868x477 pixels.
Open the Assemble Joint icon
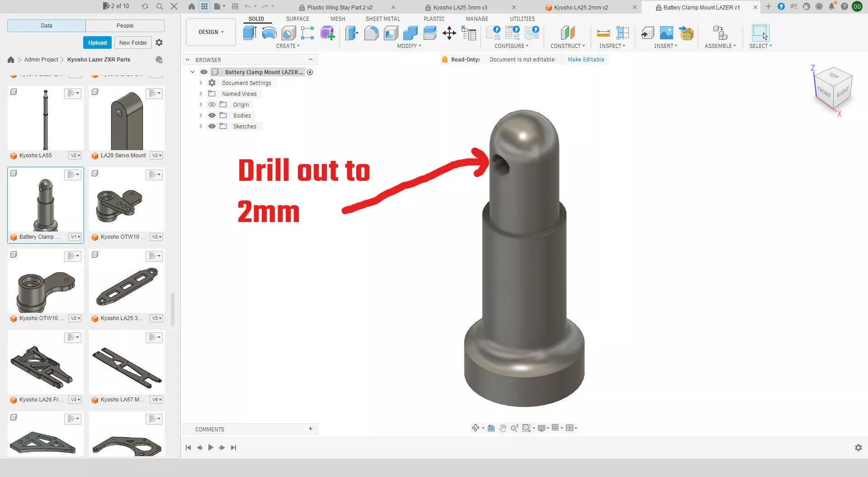pos(720,33)
